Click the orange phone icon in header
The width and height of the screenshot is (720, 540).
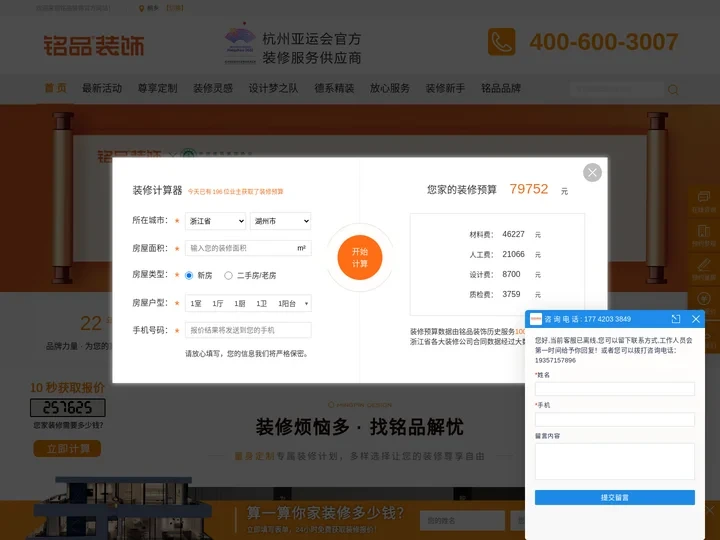(501, 42)
